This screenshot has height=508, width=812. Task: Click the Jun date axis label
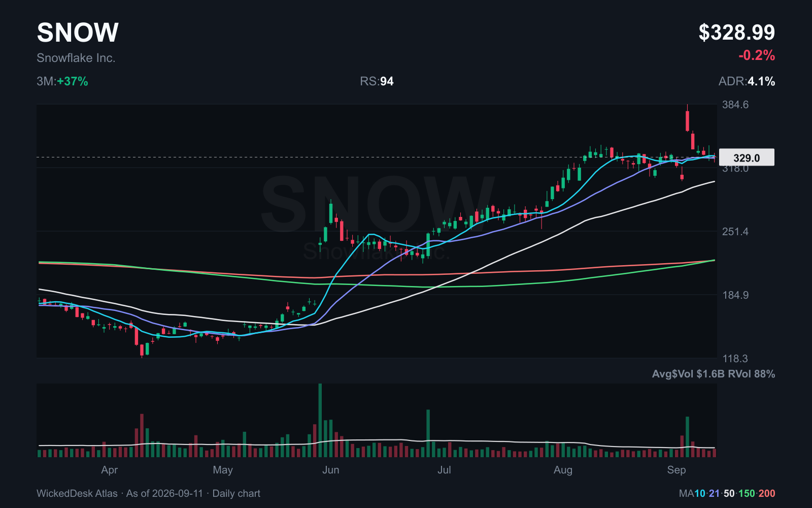point(331,470)
